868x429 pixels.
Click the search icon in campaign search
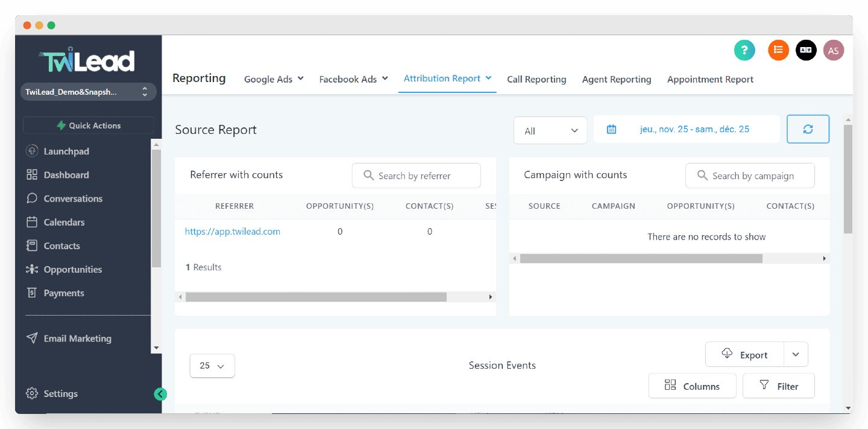click(702, 175)
